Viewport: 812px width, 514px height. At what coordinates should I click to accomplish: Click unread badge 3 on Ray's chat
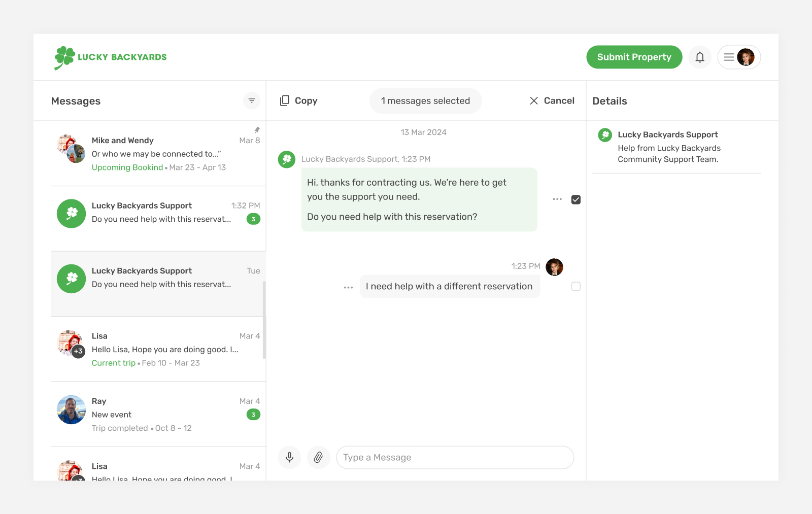(x=254, y=415)
